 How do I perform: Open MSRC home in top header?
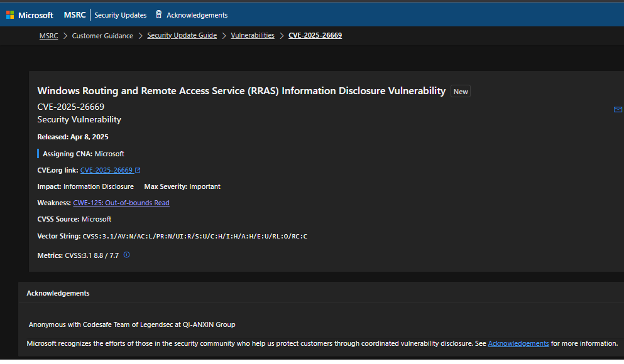coord(75,15)
